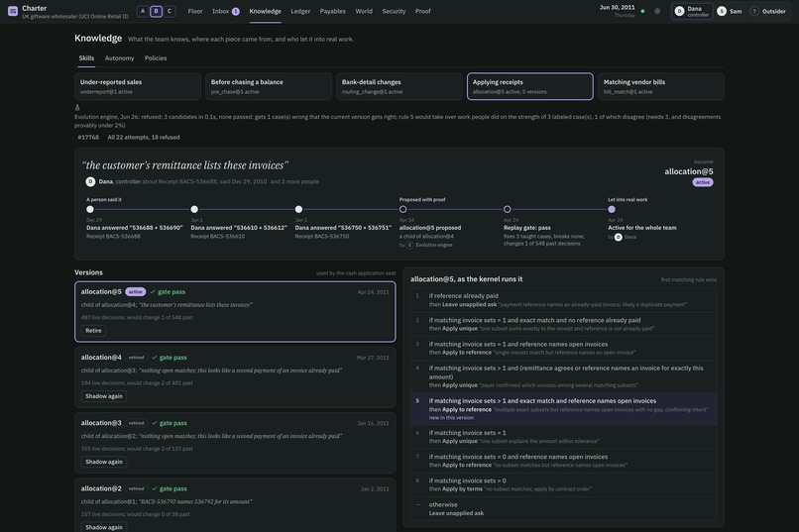Open the Security page
This screenshot has height=532, width=799.
pos(394,11)
